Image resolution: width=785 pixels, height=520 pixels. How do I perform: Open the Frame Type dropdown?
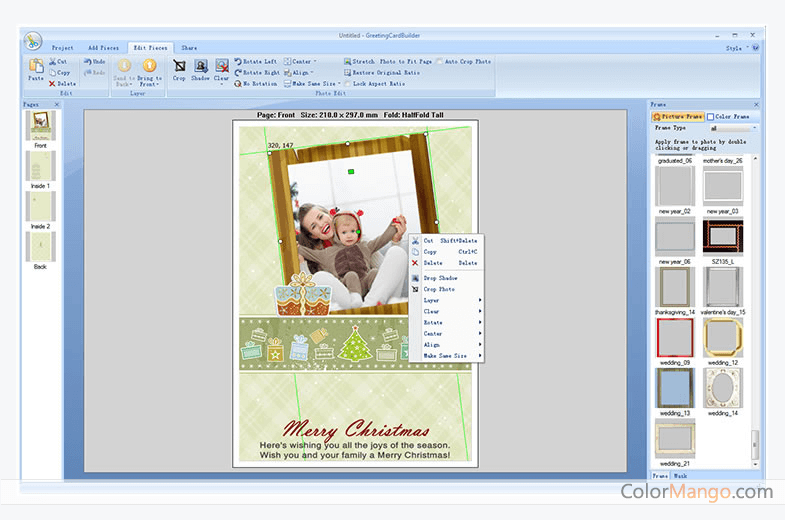click(733, 128)
